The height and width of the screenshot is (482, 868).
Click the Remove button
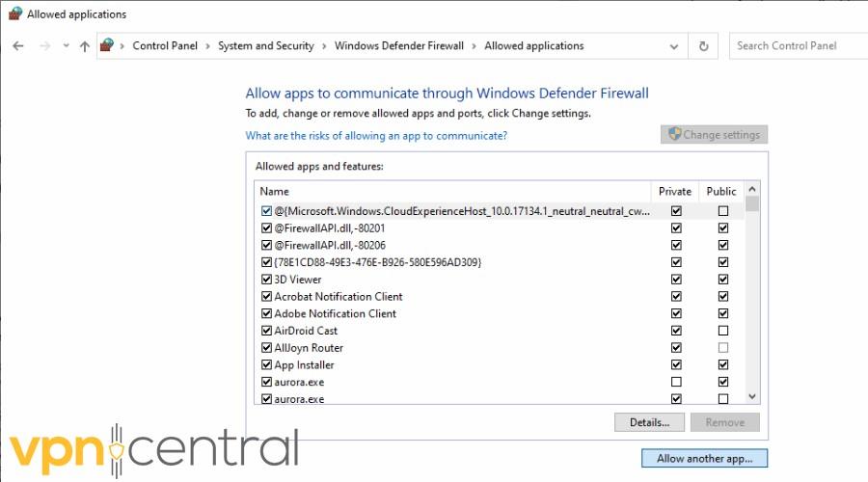[x=725, y=422]
